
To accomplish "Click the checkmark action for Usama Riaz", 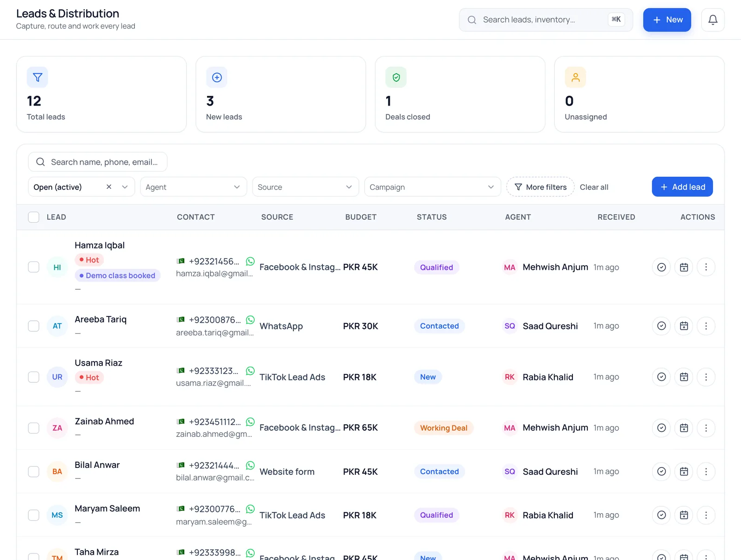I will click(661, 377).
